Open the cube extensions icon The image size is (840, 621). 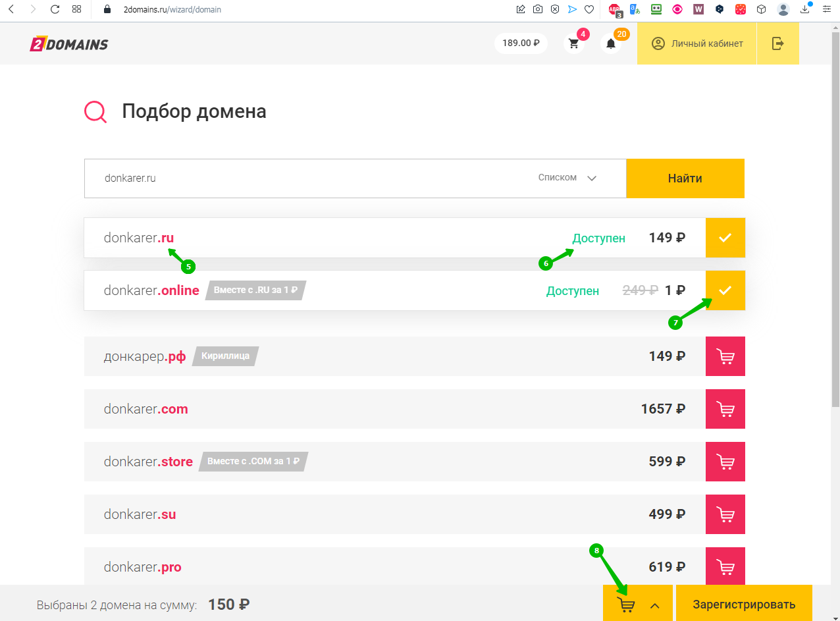coord(761,9)
